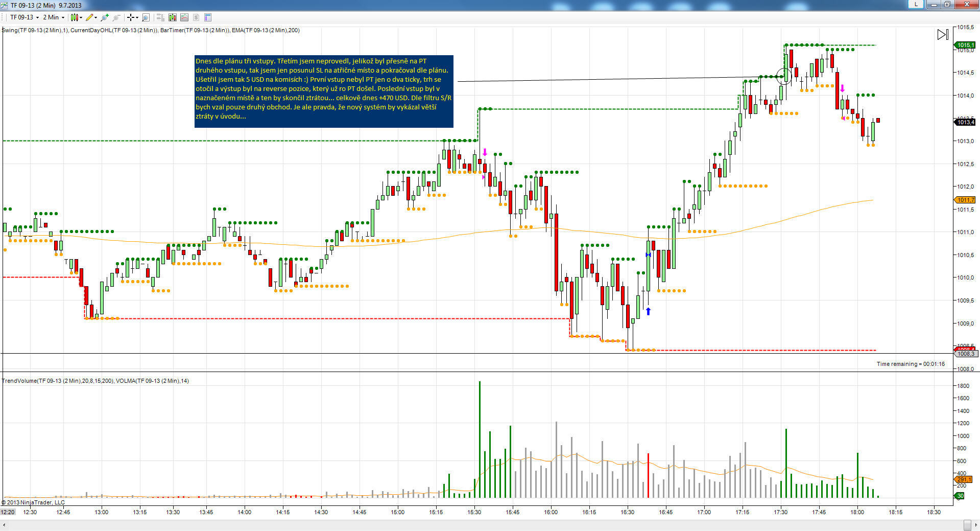
Task: Open the chart properties panel icon
Action: click(x=208, y=17)
